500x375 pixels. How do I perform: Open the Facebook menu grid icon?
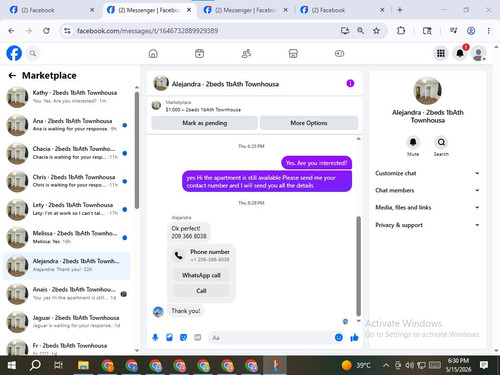tap(441, 53)
